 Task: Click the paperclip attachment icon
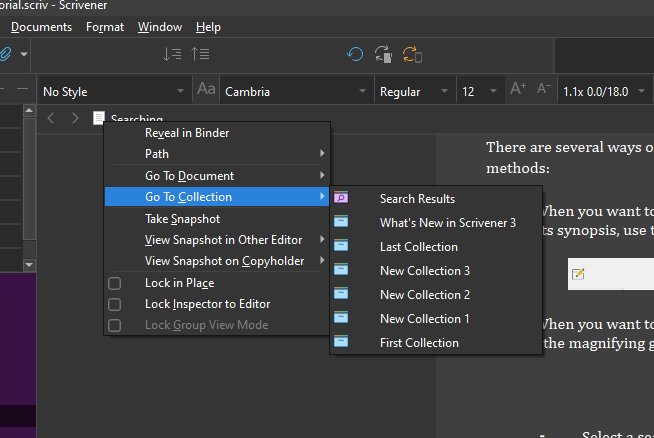click(5, 54)
